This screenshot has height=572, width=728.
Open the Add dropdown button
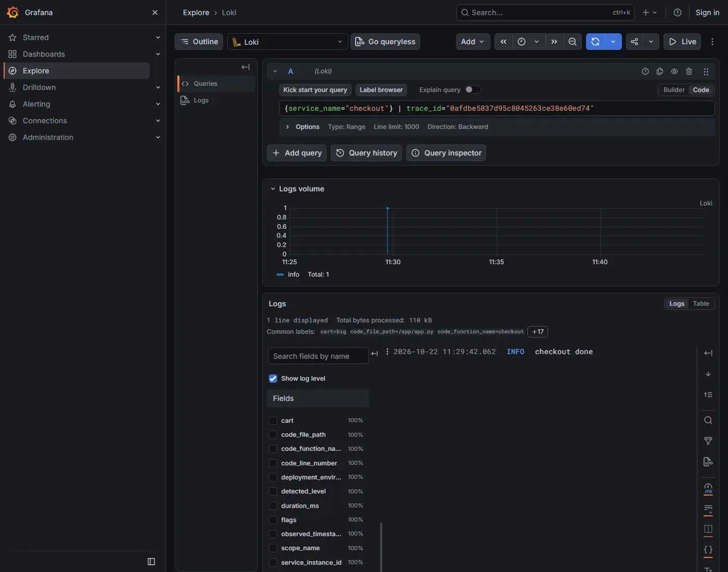click(x=473, y=42)
